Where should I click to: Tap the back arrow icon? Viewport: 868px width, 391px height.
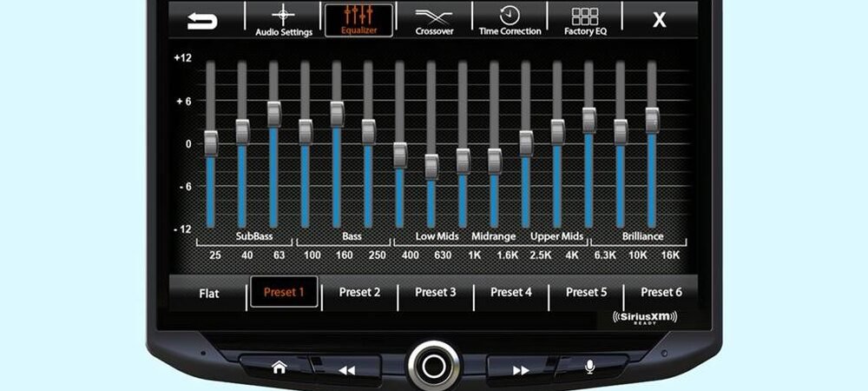[202, 21]
